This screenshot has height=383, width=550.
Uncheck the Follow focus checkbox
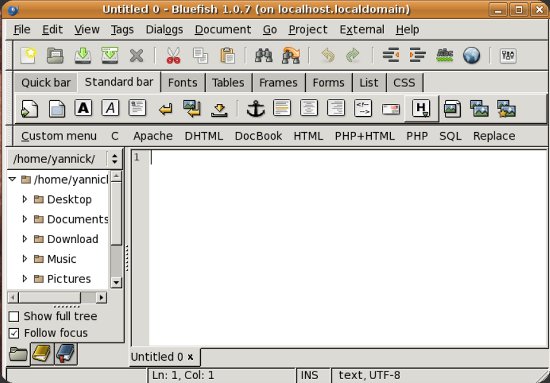click(x=14, y=333)
